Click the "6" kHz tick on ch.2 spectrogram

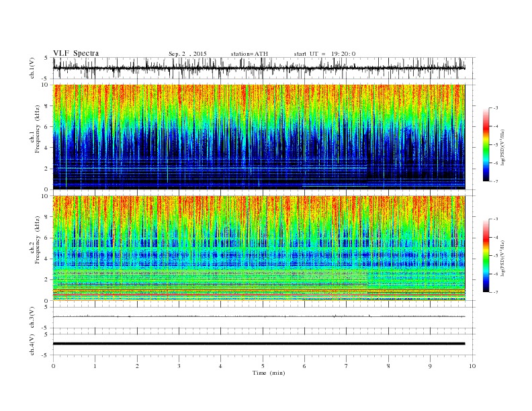(x=46, y=238)
